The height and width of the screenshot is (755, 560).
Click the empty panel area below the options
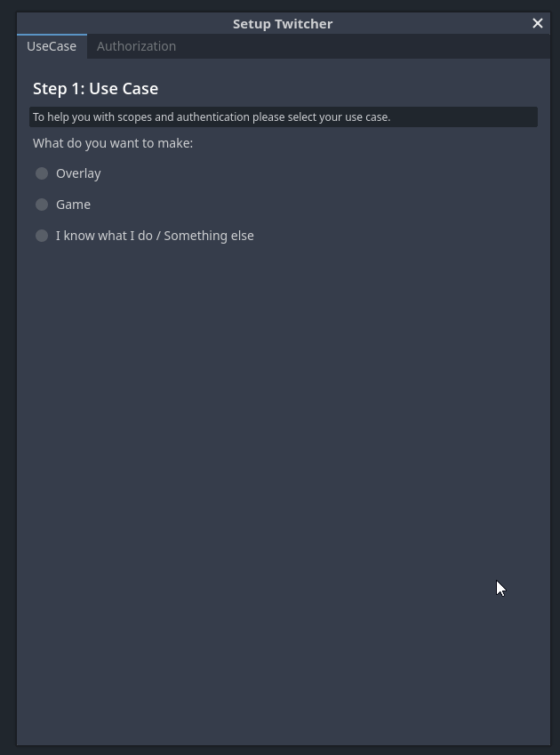pyautogui.click(x=283, y=489)
